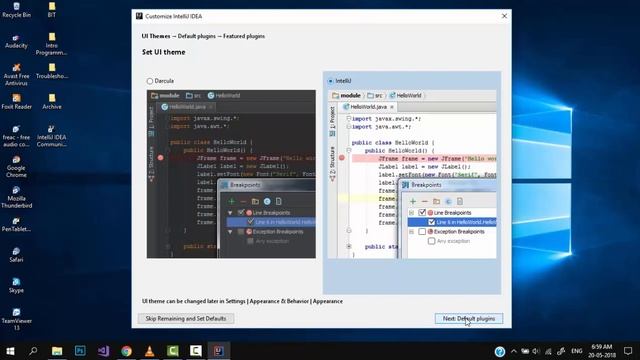Open Visual Studio from the taskbar
Image resolution: width=640 pixels, height=360 pixels.
103,351
